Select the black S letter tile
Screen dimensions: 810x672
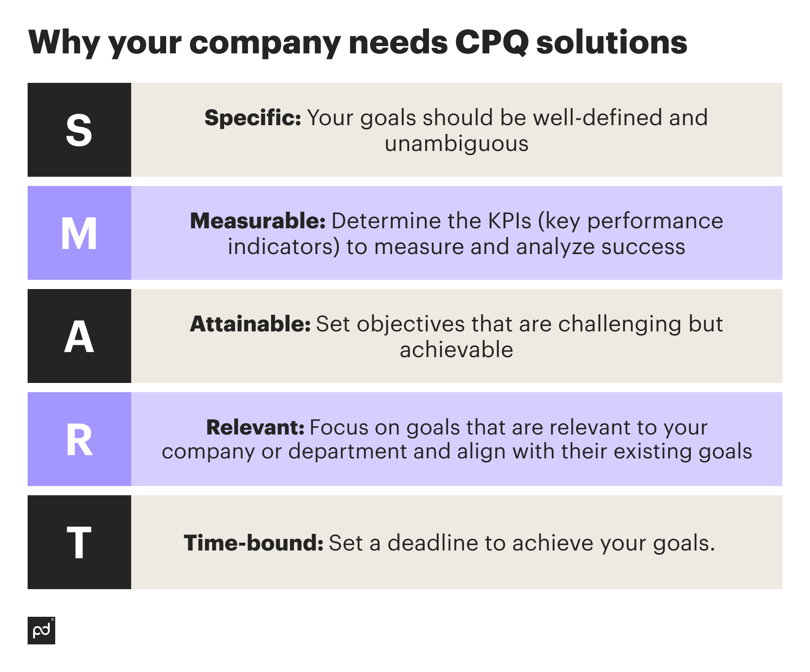[x=79, y=130]
